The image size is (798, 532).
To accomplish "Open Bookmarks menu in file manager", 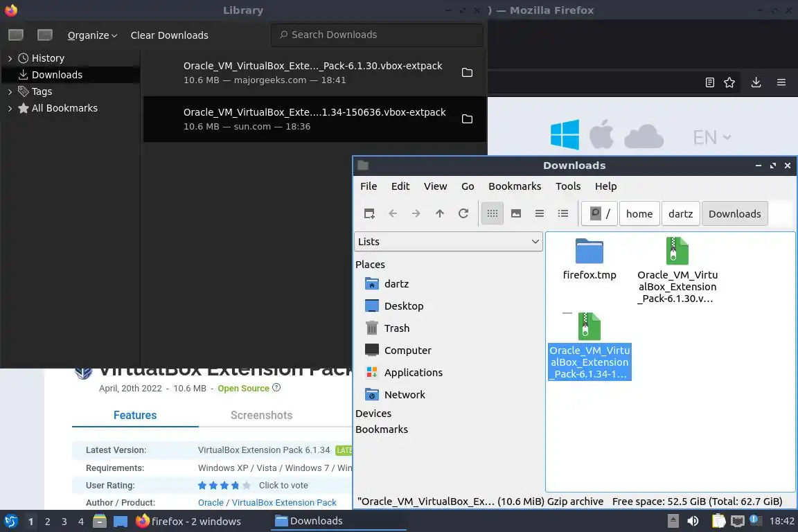I will [515, 186].
